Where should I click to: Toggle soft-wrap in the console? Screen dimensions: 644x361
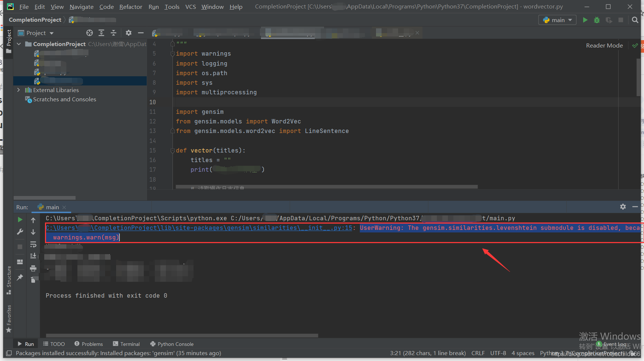[33, 244]
